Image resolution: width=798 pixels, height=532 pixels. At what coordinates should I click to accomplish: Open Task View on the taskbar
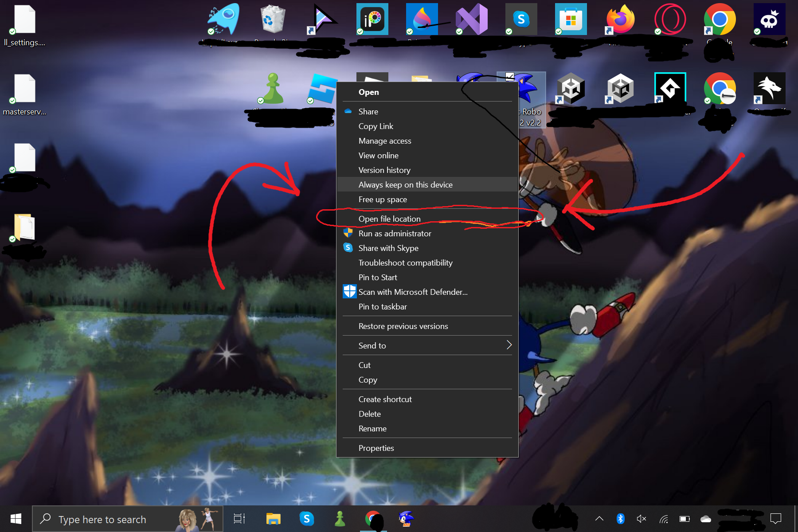[x=239, y=519]
